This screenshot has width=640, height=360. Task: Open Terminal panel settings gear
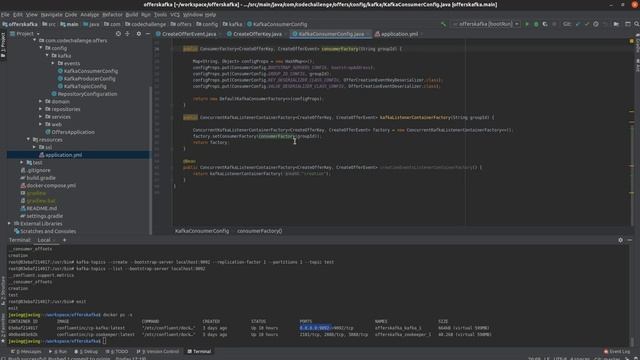(x=620, y=240)
